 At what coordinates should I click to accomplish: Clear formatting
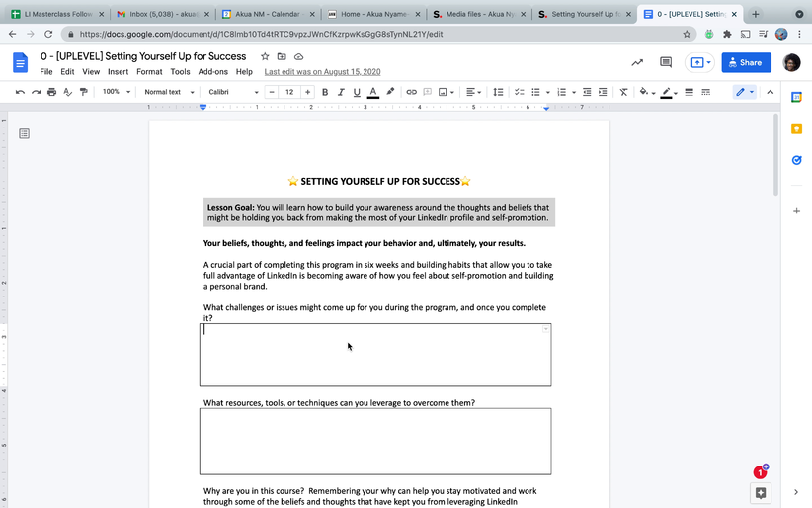(x=623, y=92)
